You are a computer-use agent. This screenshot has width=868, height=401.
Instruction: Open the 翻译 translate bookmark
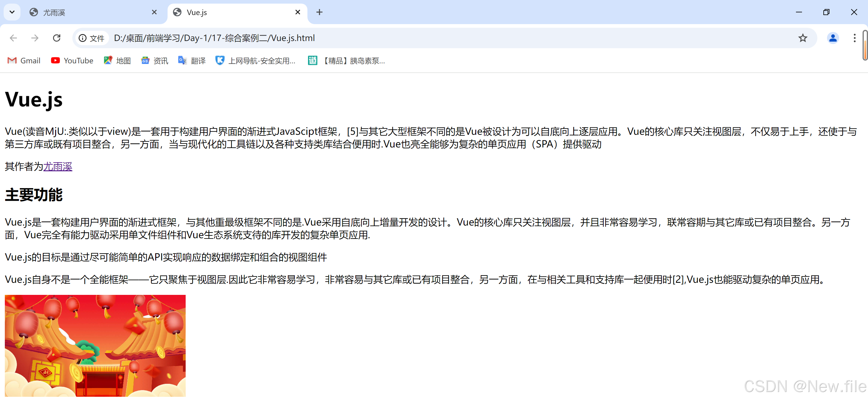coord(192,61)
